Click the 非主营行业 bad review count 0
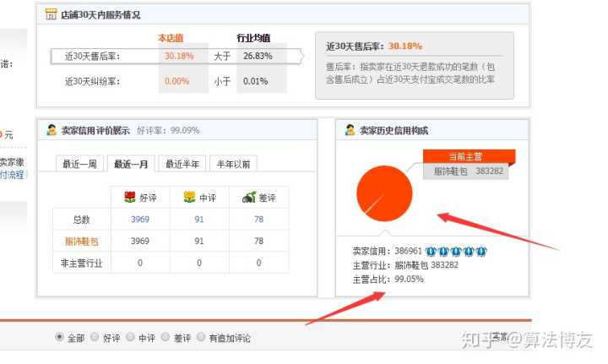608x364 pixels. point(258,263)
